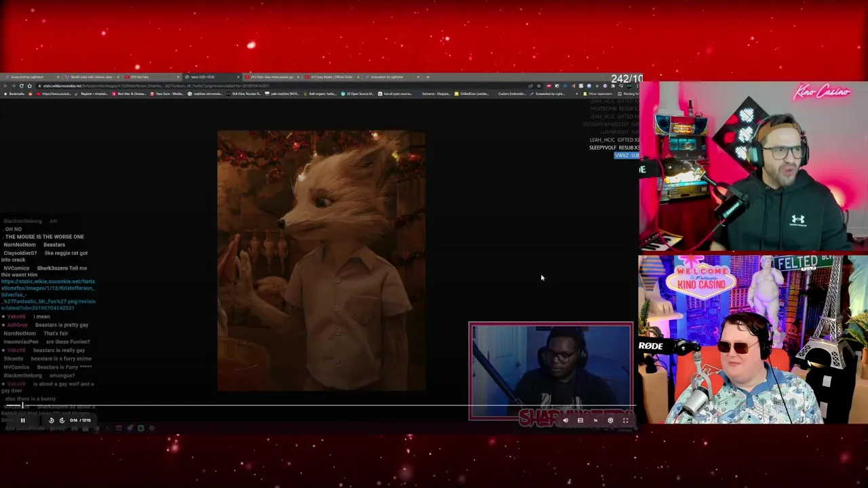Switch to the last Screenshot by Lightshot tab

tap(392, 77)
